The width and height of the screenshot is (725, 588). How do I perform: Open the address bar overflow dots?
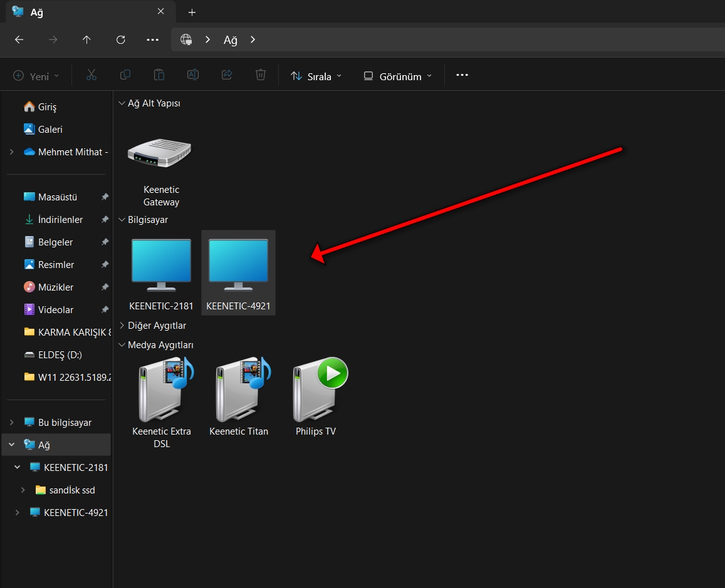[153, 39]
